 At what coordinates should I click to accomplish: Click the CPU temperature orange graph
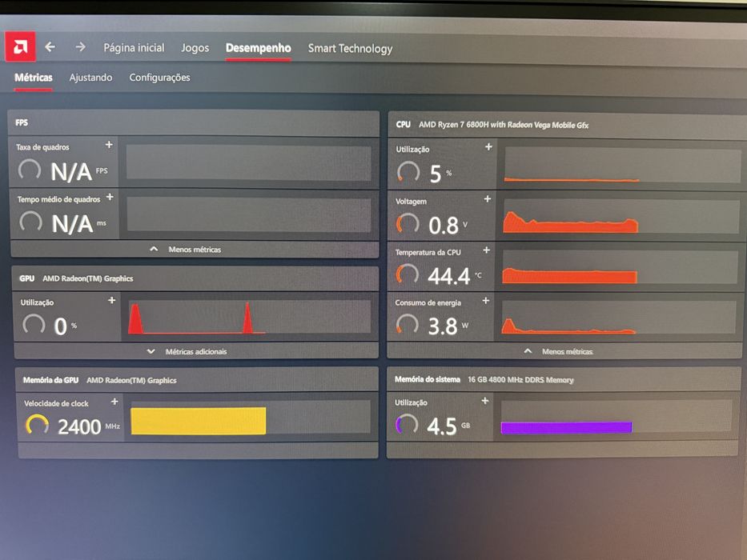(x=620, y=267)
